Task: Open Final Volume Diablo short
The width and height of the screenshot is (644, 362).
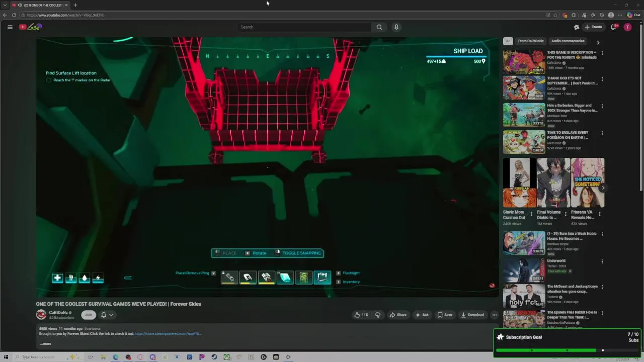Action: pos(553,183)
